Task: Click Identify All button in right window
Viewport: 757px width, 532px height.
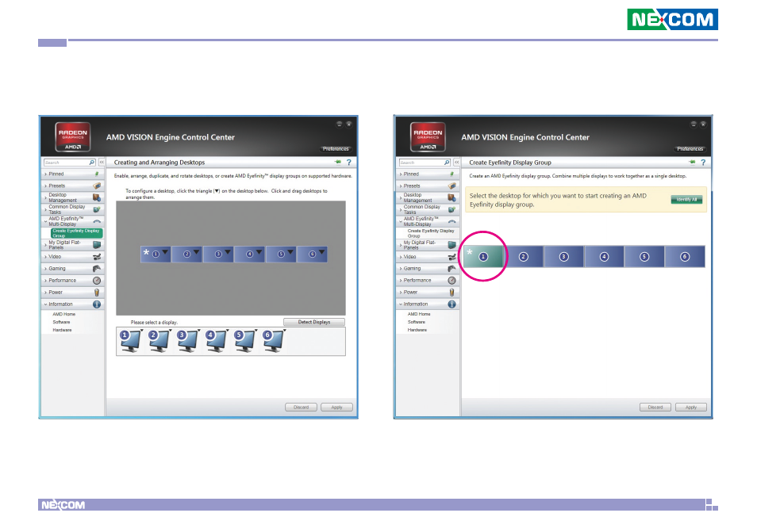Action: pos(686,200)
